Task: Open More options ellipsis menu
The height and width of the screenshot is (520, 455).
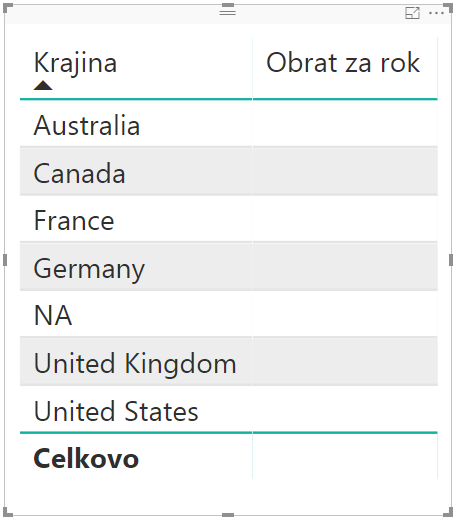Action: click(436, 13)
